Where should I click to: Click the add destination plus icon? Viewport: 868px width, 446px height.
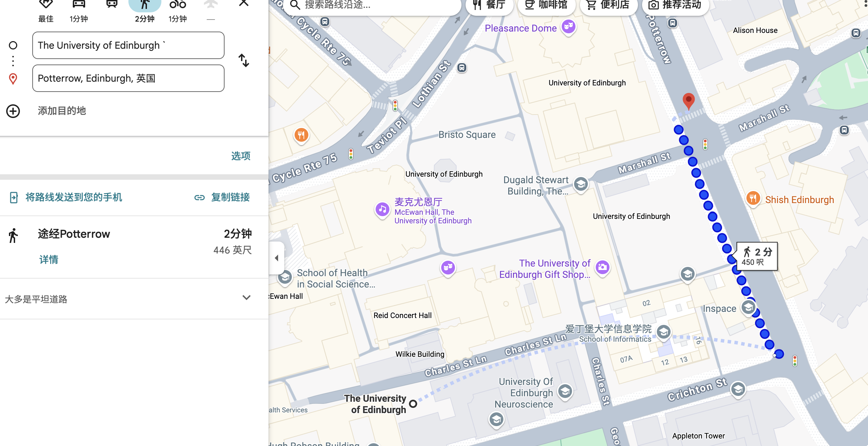point(13,111)
